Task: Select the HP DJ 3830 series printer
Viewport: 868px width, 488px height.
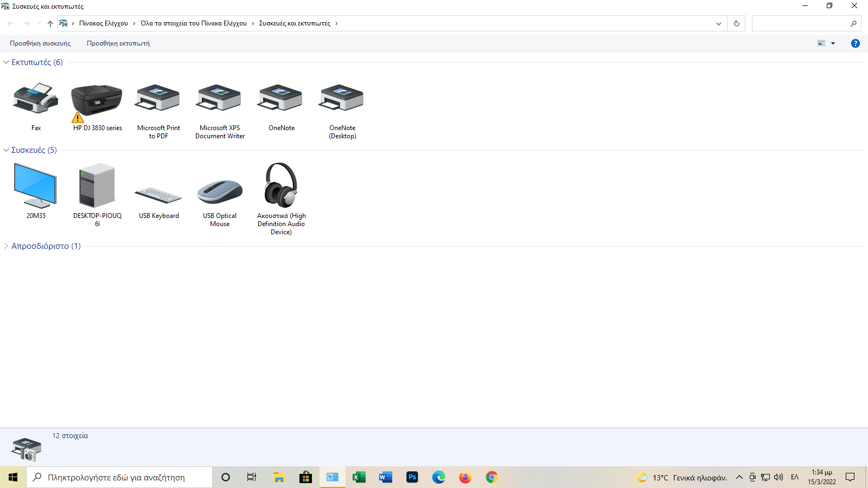Action: coord(97,101)
